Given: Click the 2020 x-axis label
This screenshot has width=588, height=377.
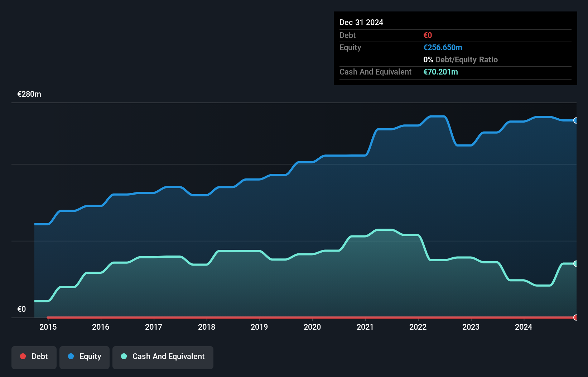Looking at the screenshot, I should pos(312,327).
